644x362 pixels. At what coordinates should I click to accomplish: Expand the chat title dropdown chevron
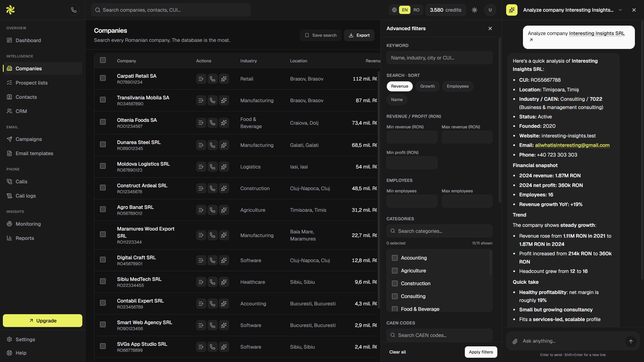620,10
